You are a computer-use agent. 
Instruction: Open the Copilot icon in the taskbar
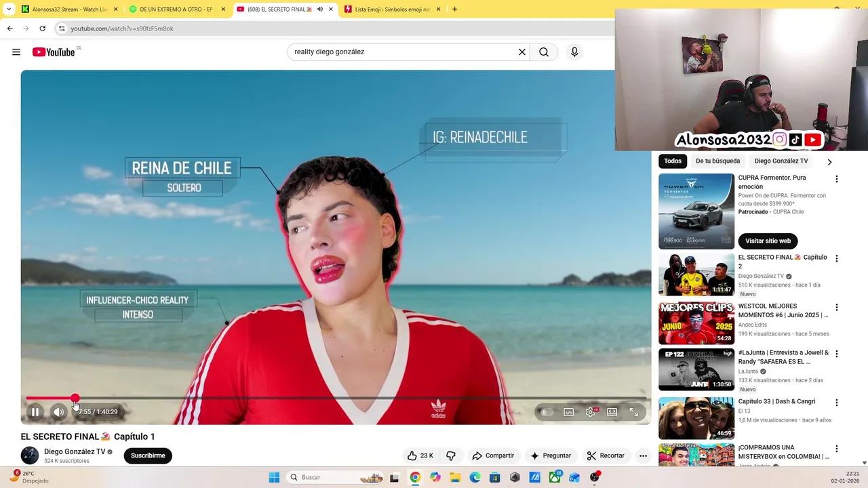tap(435, 477)
